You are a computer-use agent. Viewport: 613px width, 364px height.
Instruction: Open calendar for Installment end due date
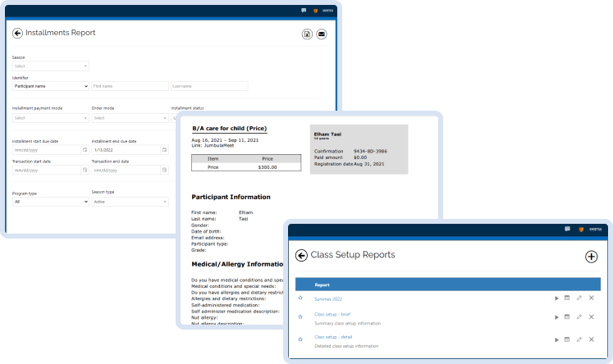[164, 150]
